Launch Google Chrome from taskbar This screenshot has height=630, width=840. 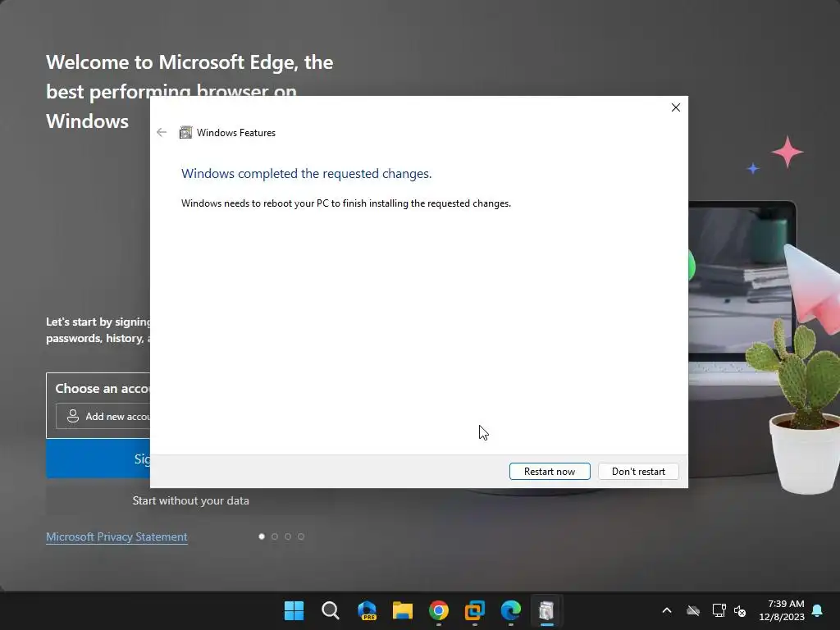point(439,610)
